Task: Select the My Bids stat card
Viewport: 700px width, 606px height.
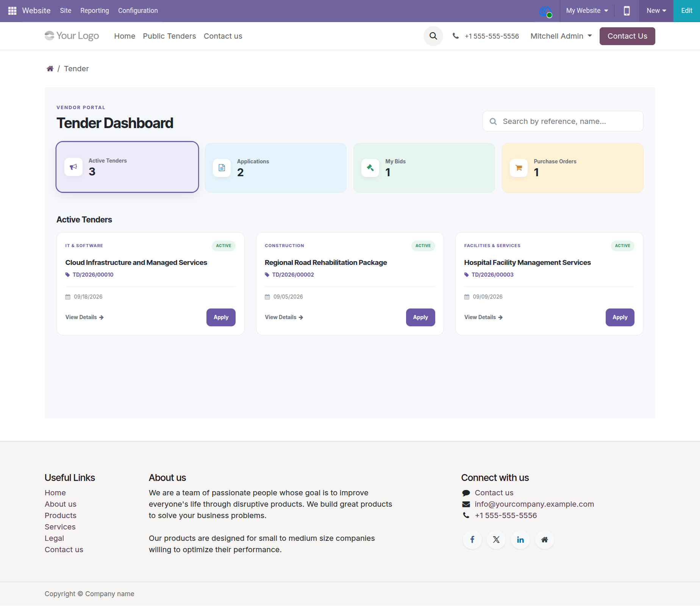Action: coord(424,168)
